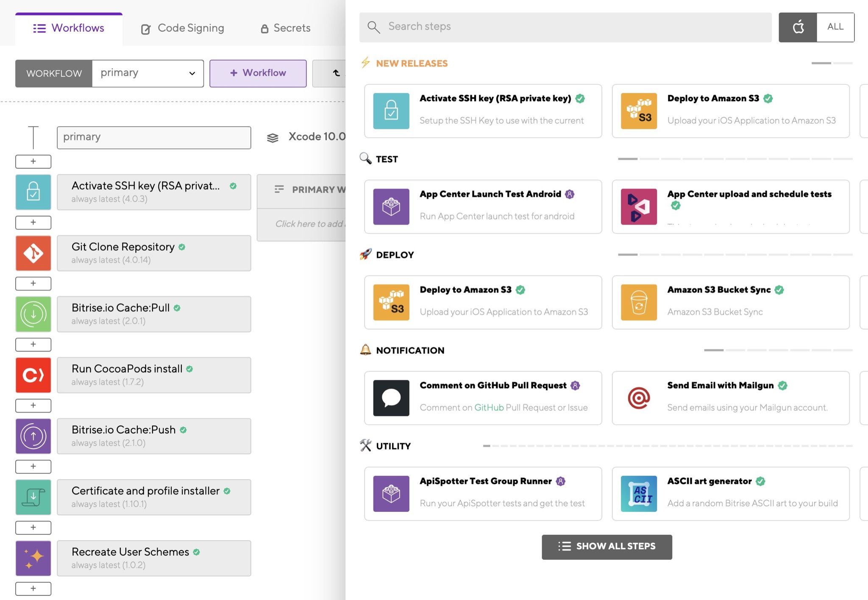Click the Comment on GitHub Pull Request icon
Screen dimensions: 868x600
click(x=391, y=398)
